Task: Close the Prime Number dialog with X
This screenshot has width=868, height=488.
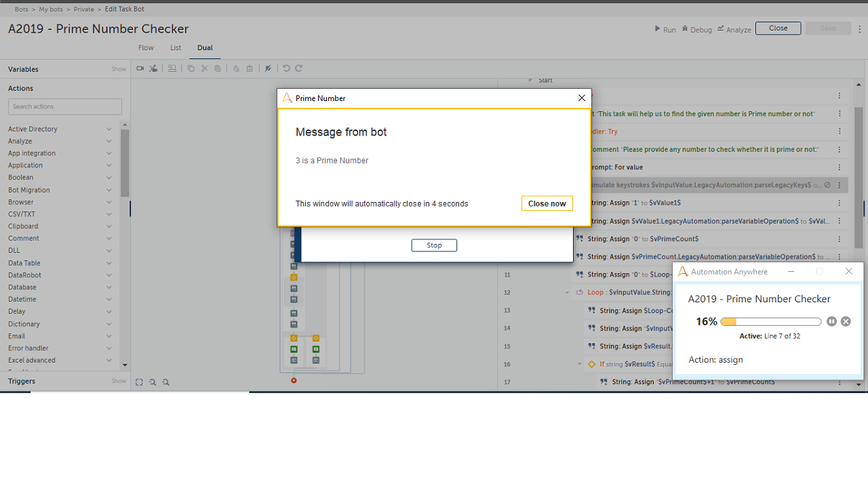Action: click(581, 98)
